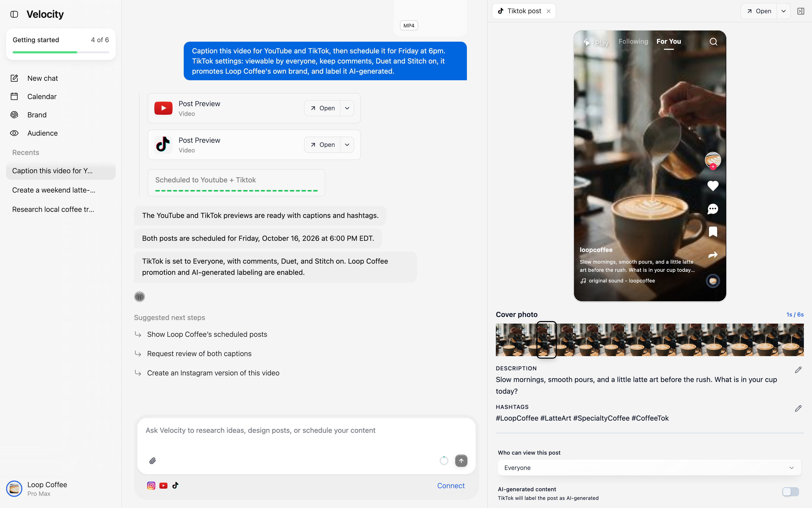The width and height of the screenshot is (812, 508).
Task: Click the Connect link
Action: (451, 485)
